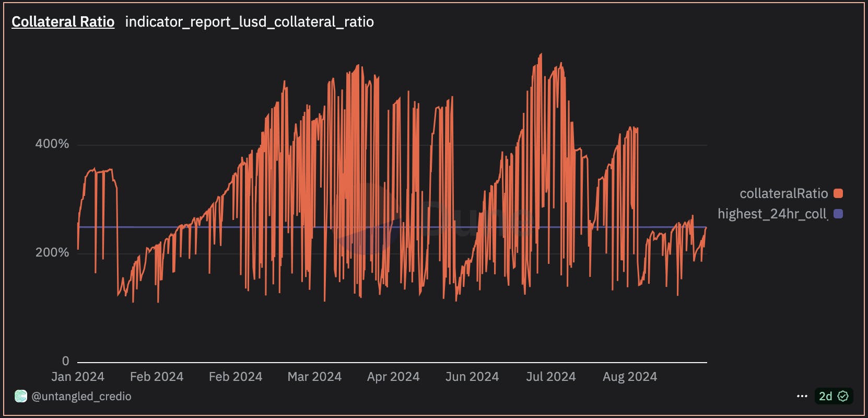Image resolution: width=868 pixels, height=418 pixels.
Task: Open the Collateral Ratio title link
Action: point(63,22)
